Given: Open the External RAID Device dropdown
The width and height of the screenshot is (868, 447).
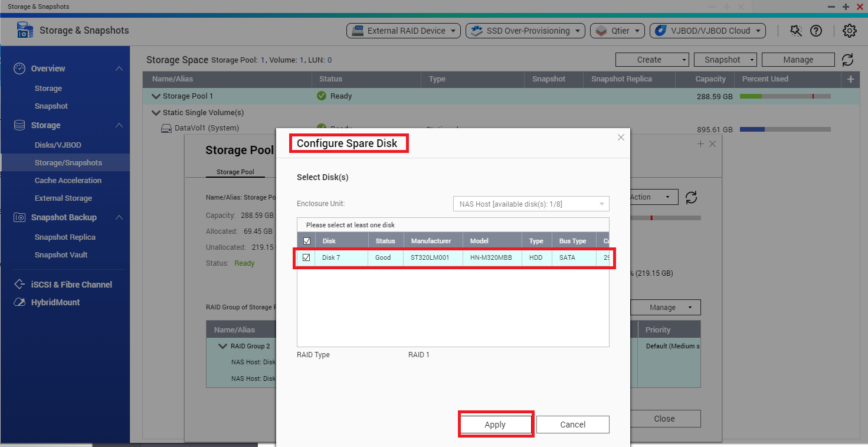Looking at the screenshot, I should [x=404, y=31].
